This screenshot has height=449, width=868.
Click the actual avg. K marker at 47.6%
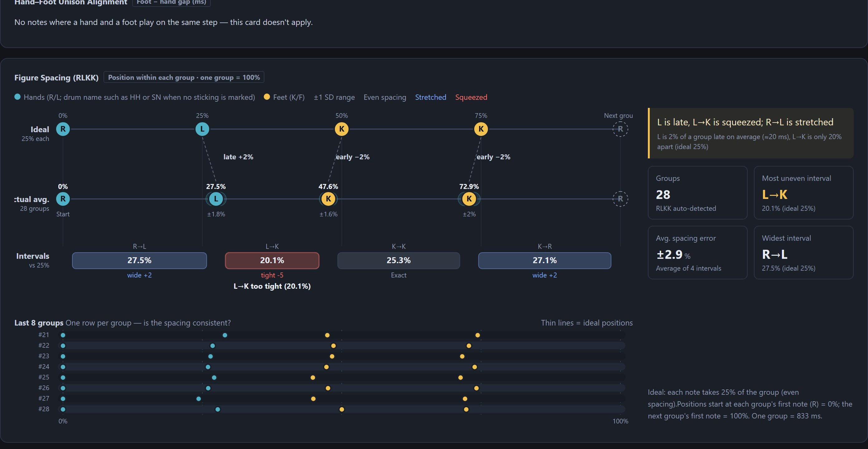(x=328, y=199)
